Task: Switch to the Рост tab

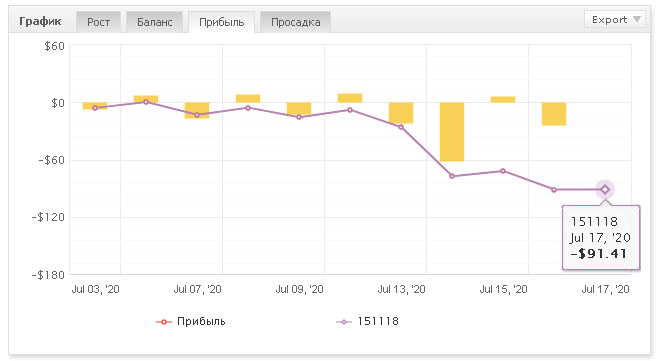Action: [x=98, y=22]
